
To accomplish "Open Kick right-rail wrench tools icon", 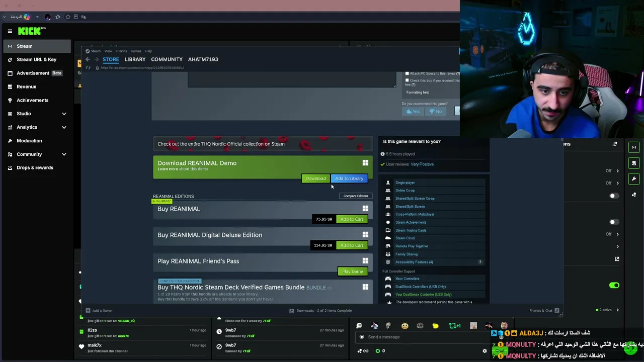I will pyautogui.click(x=634, y=178).
